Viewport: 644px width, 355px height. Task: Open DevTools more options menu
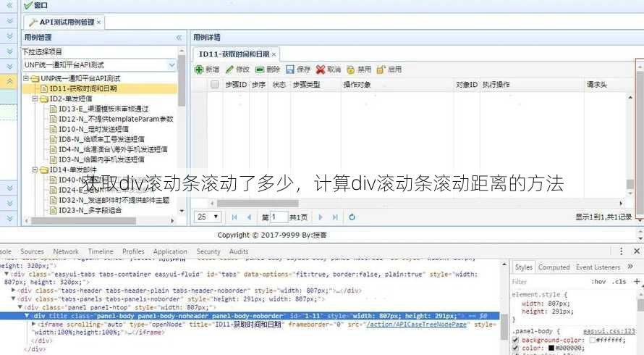pos(621,251)
